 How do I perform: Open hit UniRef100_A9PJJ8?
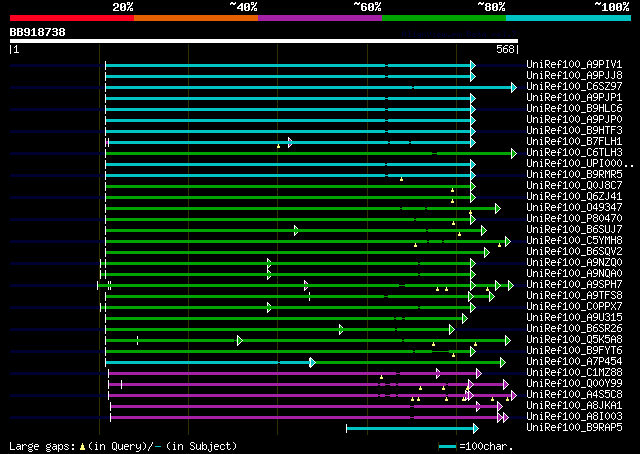(x=574, y=76)
